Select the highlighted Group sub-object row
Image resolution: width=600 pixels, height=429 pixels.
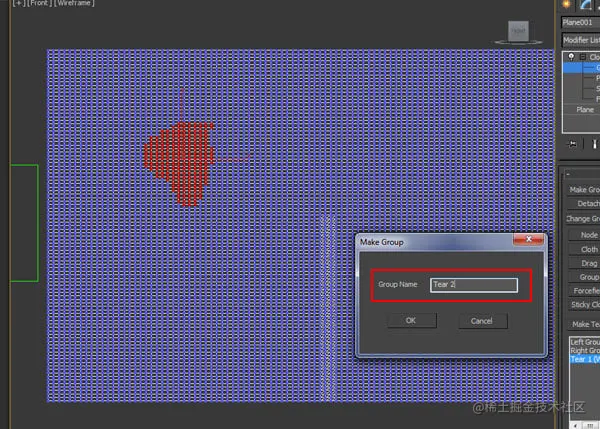click(582, 68)
